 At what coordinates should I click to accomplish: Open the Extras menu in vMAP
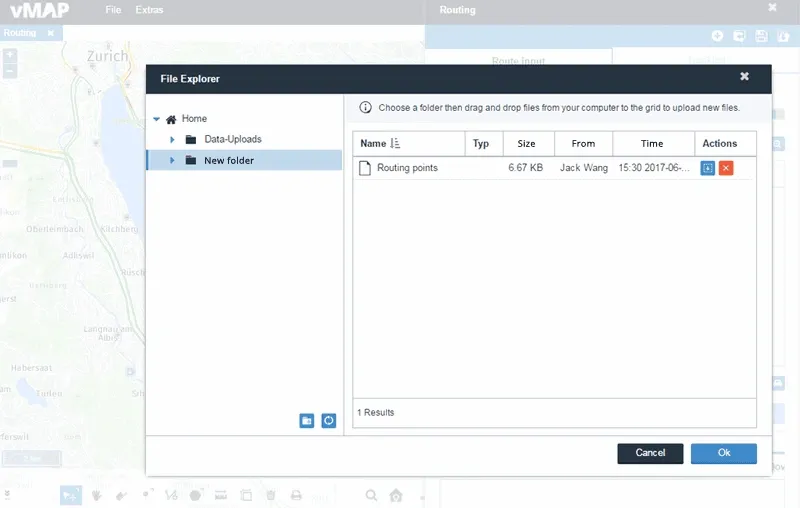pyautogui.click(x=149, y=10)
